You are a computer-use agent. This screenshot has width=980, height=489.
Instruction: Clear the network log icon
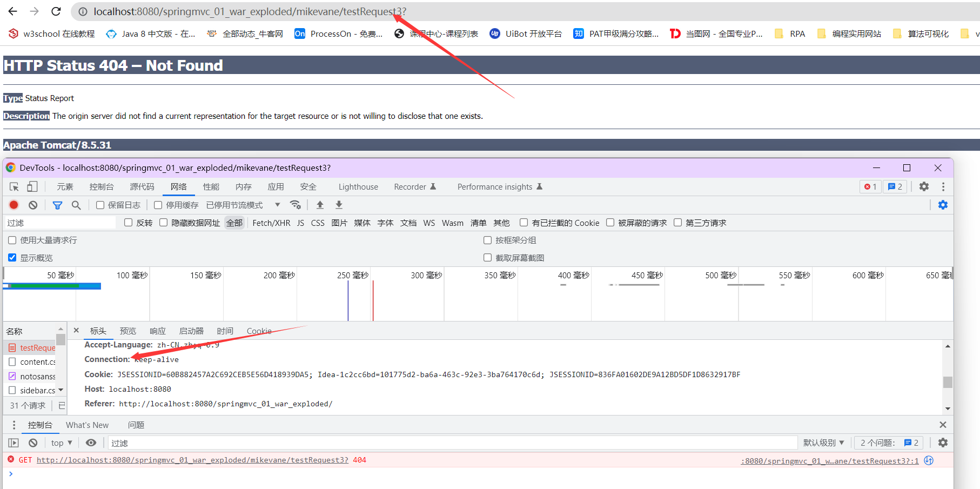(33, 205)
